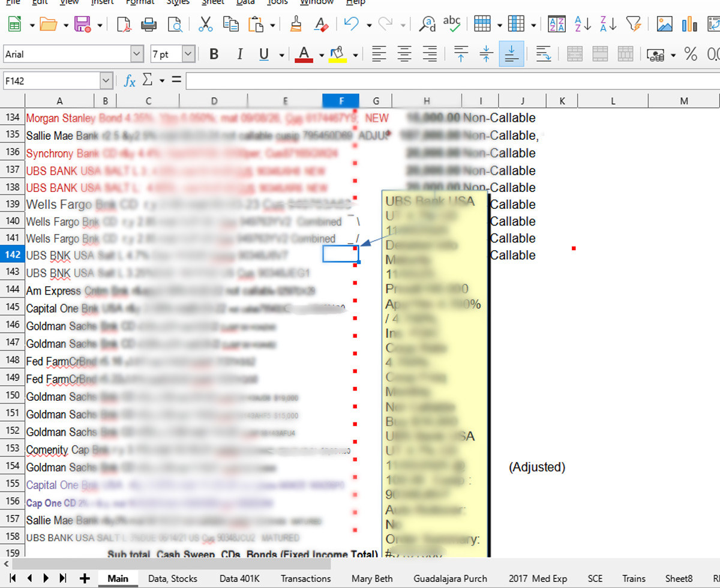Insert equals sign in formula bar
This screenshot has height=588, width=720.
click(x=176, y=80)
